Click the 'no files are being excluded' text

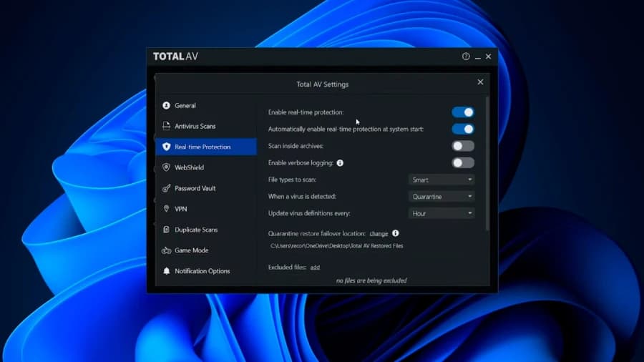[x=371, y=280]
